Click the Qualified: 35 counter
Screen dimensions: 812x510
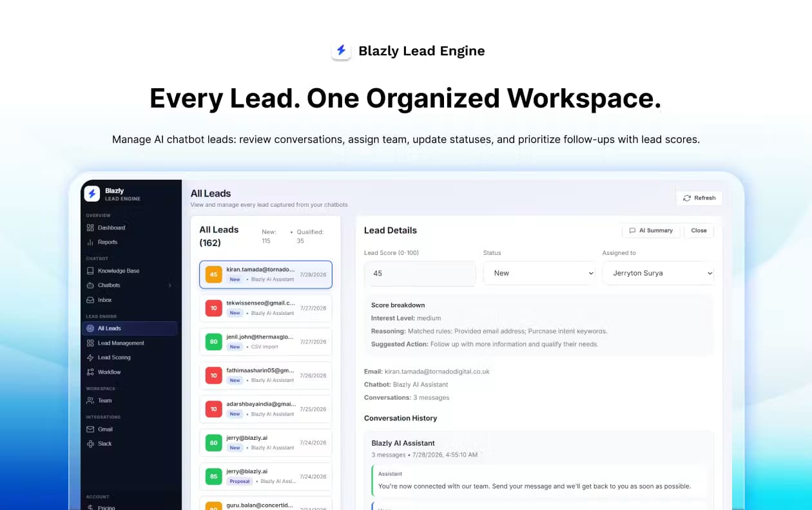point(309,236)
